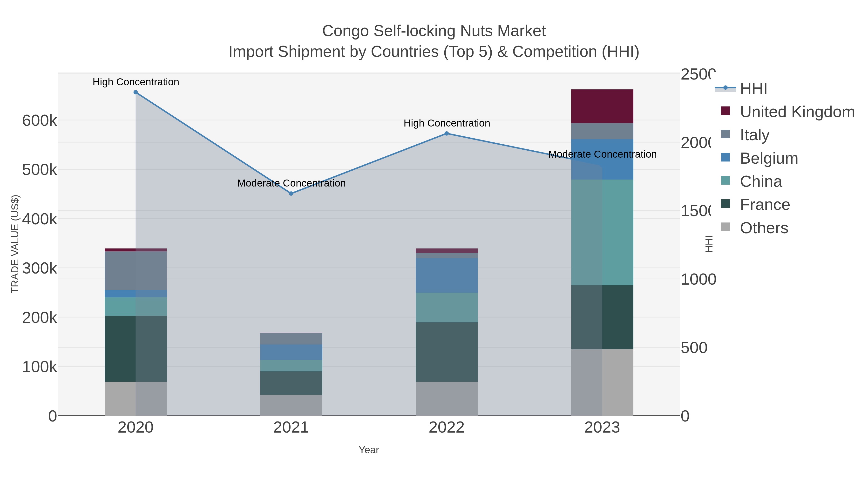Viewport: 868px width, 488px height.
Task: Toggle Others legend entry
Action: pyautogui.click(x=754, y=228)
